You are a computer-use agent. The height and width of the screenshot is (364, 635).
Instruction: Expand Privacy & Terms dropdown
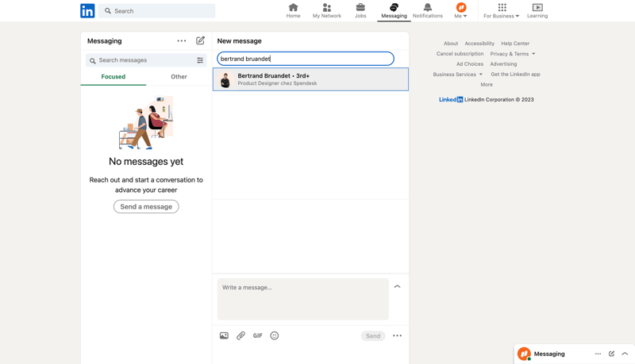coord(513,54)
